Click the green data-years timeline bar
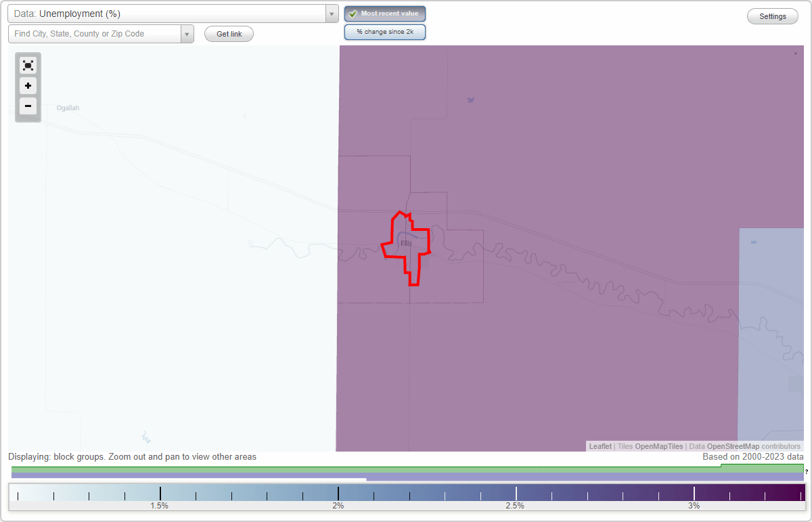The image size is (812, 522). click(x=407, y=469)
